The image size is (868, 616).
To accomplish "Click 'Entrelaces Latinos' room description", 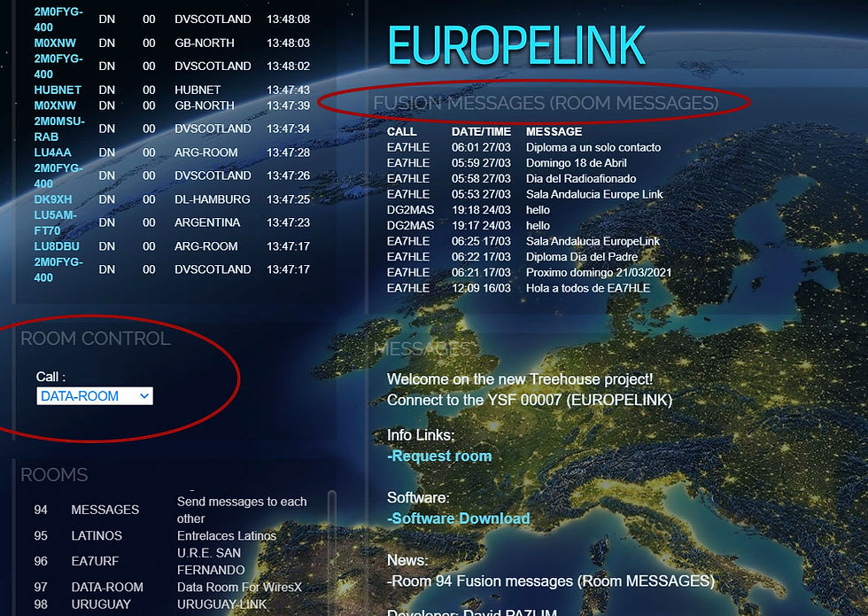I will 227,535.
